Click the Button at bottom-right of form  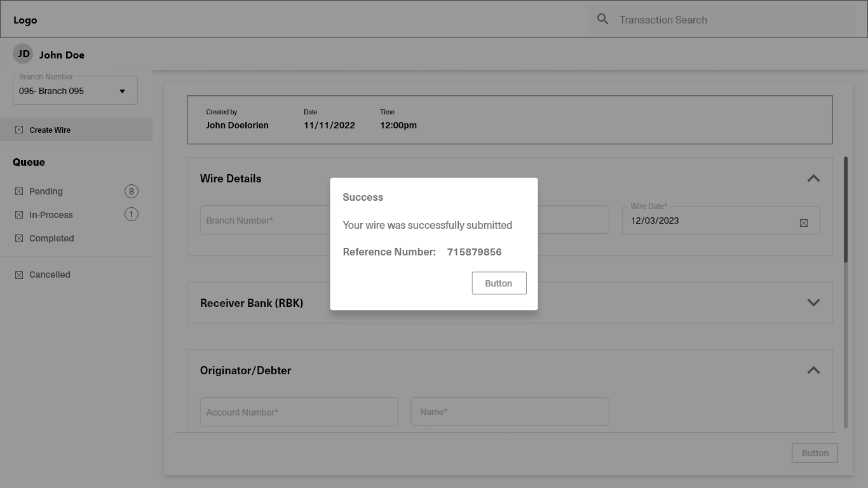pos(815,453)
